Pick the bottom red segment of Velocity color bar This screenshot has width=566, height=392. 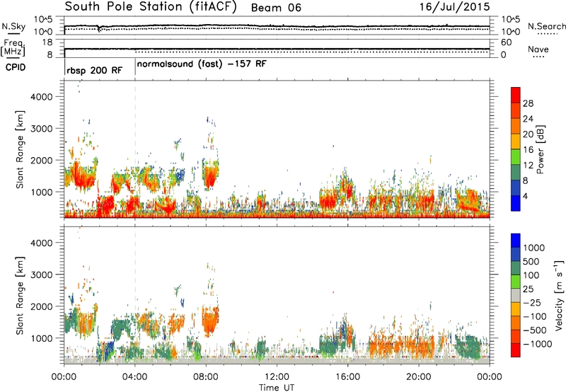pos(516,350)
